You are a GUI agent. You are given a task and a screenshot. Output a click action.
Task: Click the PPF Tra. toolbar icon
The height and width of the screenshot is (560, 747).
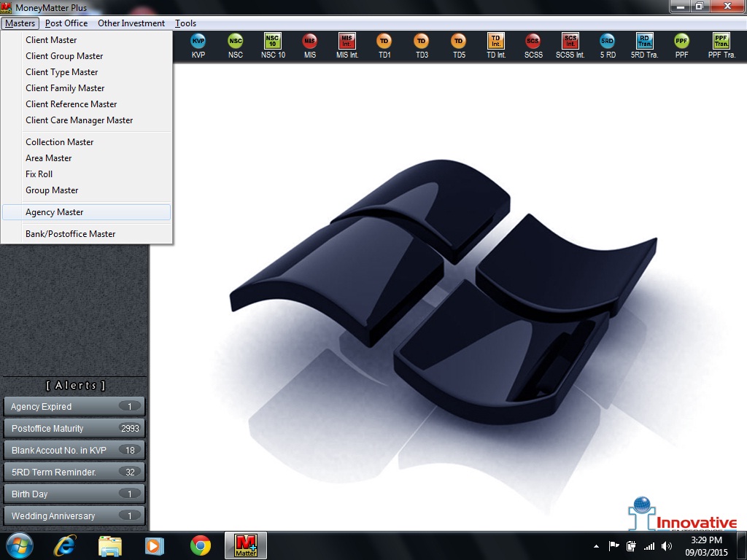(x=721, y=45)
